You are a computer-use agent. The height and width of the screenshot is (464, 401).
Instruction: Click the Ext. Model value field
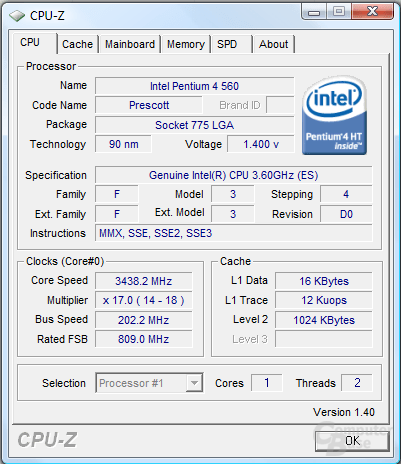point(233,214)
